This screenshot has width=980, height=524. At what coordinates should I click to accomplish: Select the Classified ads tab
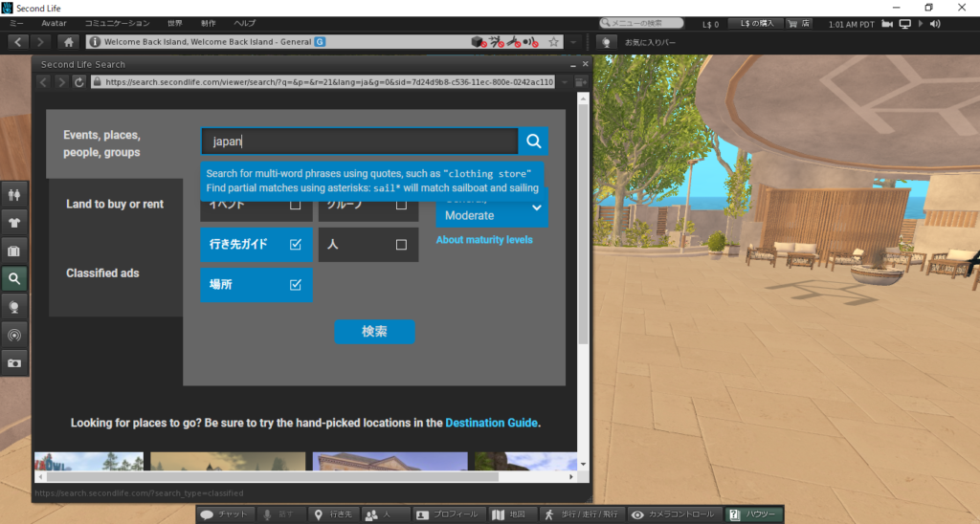tap(102, 273)
